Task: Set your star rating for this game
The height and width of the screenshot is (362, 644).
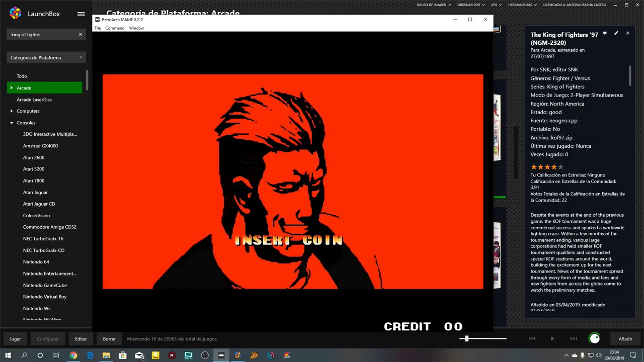Action: (547, 166)
